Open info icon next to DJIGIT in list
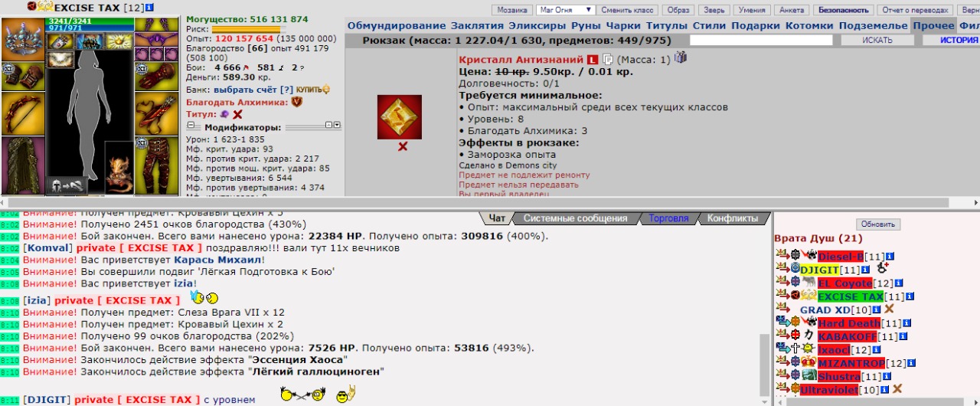The height and width of the screenshot is (406, 980). tap(865, 270)
